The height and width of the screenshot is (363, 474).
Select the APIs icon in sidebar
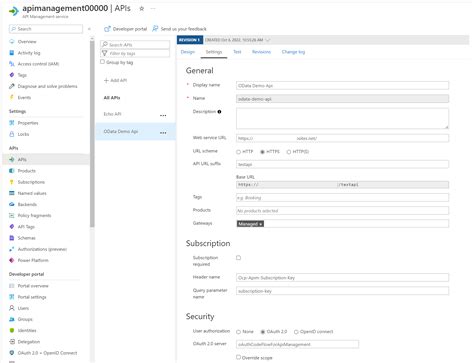pos(12,160)
